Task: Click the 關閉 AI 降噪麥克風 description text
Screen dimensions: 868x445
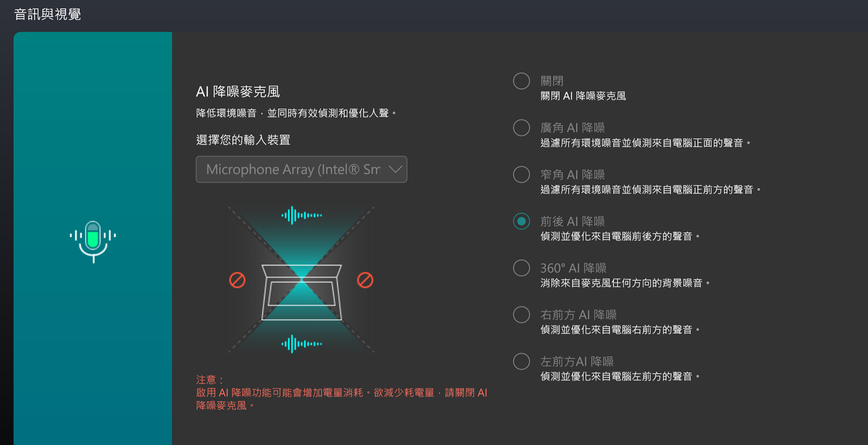Action: [x=583, y=96]
